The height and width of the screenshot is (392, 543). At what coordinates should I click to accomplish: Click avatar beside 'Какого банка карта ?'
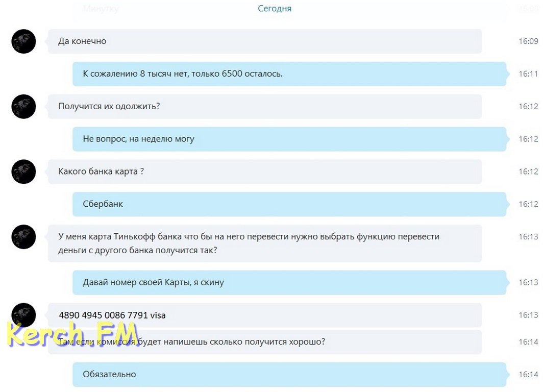click(23, 171)
